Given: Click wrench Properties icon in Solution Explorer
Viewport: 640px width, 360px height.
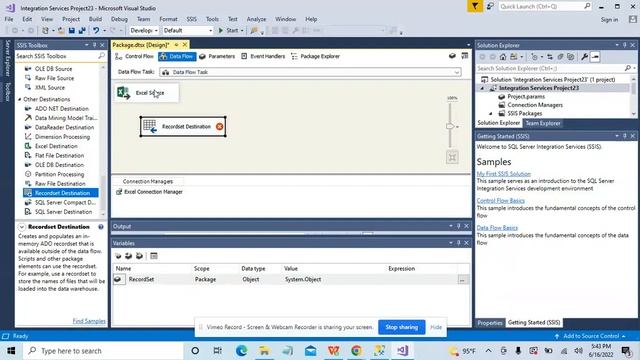Looking at the screenshot, I should click(584, 57).
